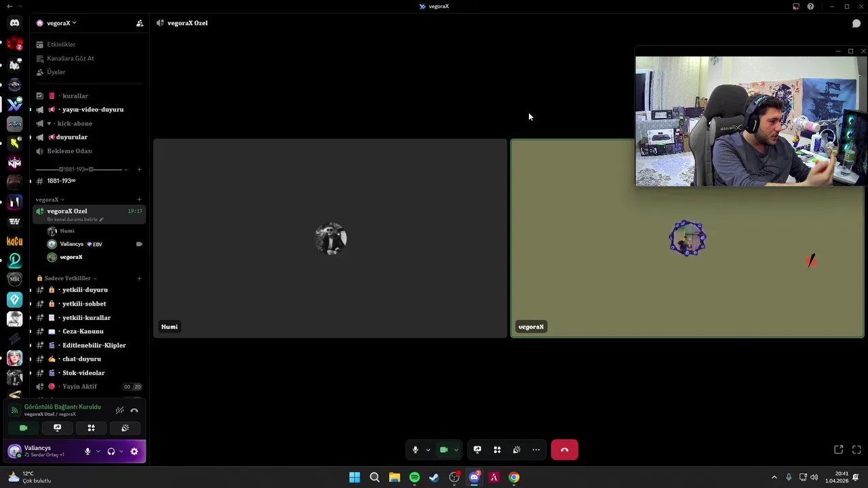Image resolution: width=868 pixels, height=488 pixels.
Task: Collapse the vegoraX channel category
Action: [50, 199]
